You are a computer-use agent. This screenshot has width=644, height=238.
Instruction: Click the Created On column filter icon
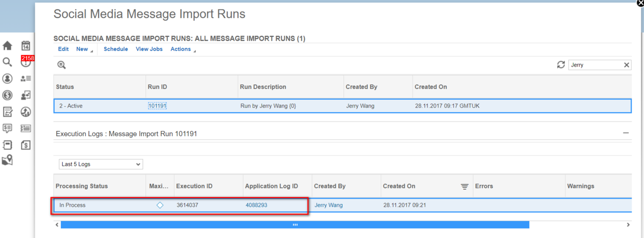pyautogui.click(x=465, y=187)
